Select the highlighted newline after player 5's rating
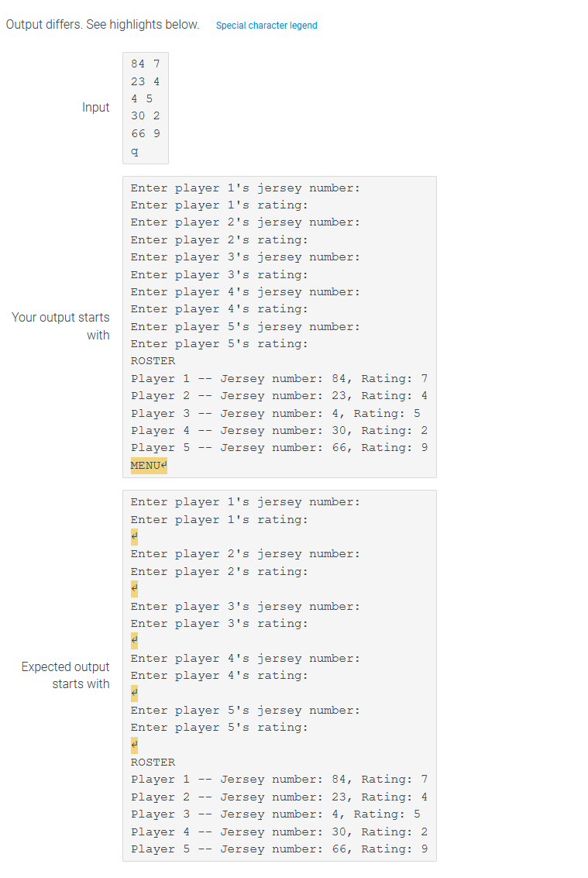 133,745
